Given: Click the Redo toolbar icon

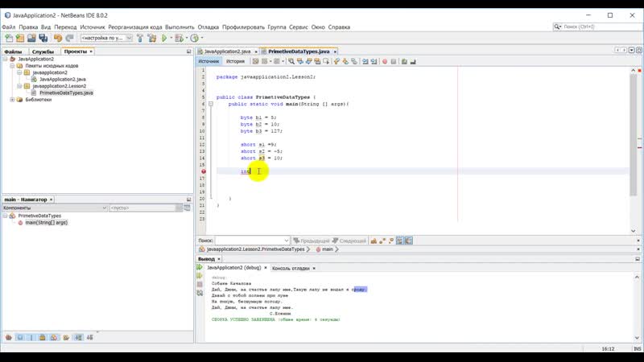Looking at the screenshot, I should (69, 38).
